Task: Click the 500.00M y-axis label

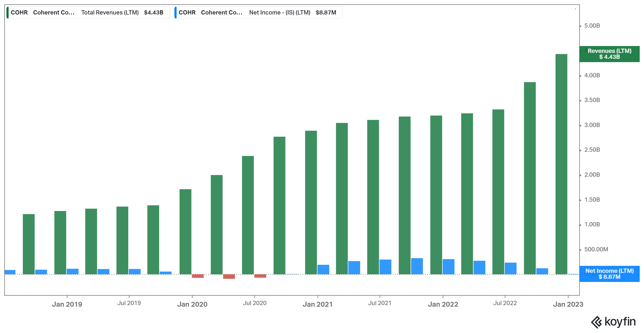Action: pyautogui.click(x=596, y=249)
